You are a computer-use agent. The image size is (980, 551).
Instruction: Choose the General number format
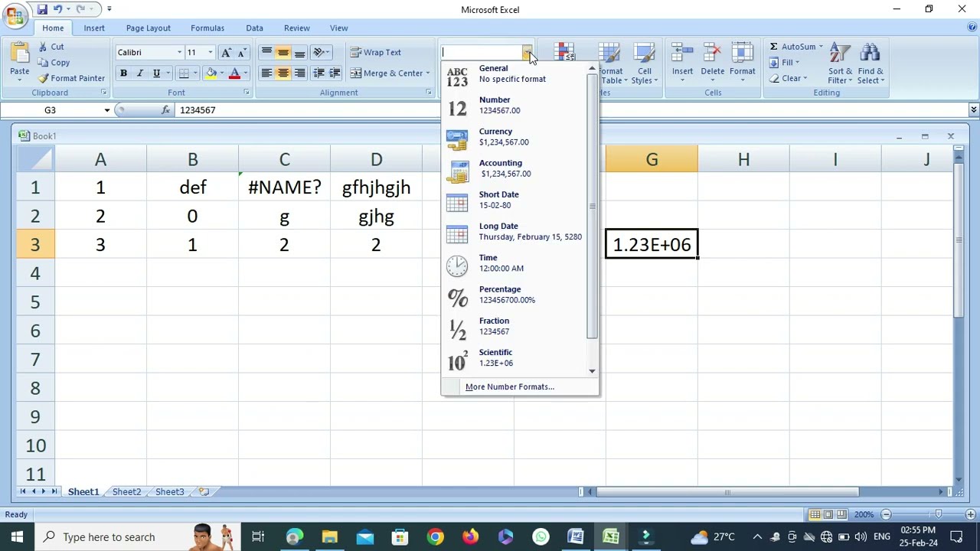[x=514, y=73]
